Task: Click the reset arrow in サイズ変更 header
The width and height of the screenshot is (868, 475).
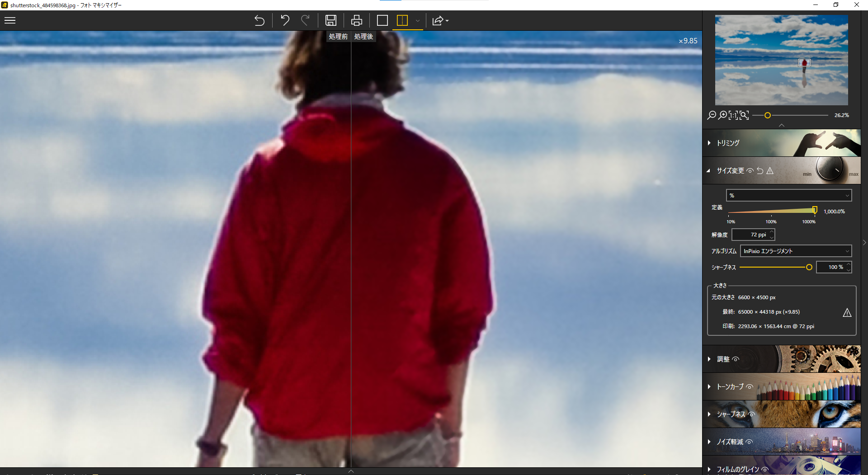Action: point(760,171)
